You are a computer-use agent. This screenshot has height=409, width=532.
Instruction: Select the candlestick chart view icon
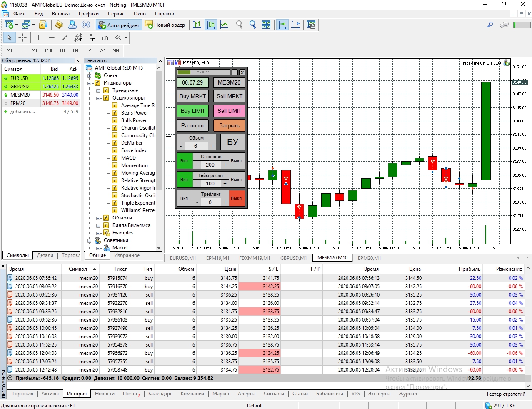tap(211, 25)
